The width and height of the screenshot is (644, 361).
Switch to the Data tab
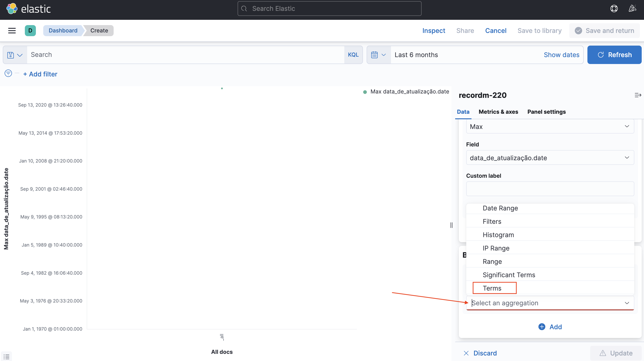(x=463, y=112)
